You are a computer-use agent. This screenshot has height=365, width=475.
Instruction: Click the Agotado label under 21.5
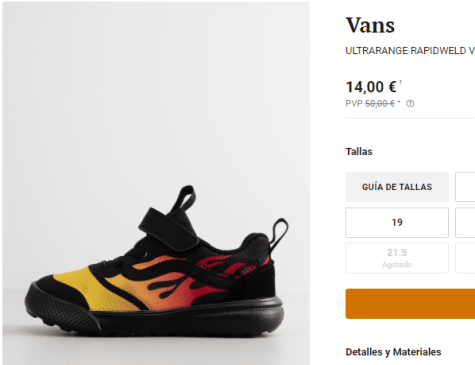[397, 264]
